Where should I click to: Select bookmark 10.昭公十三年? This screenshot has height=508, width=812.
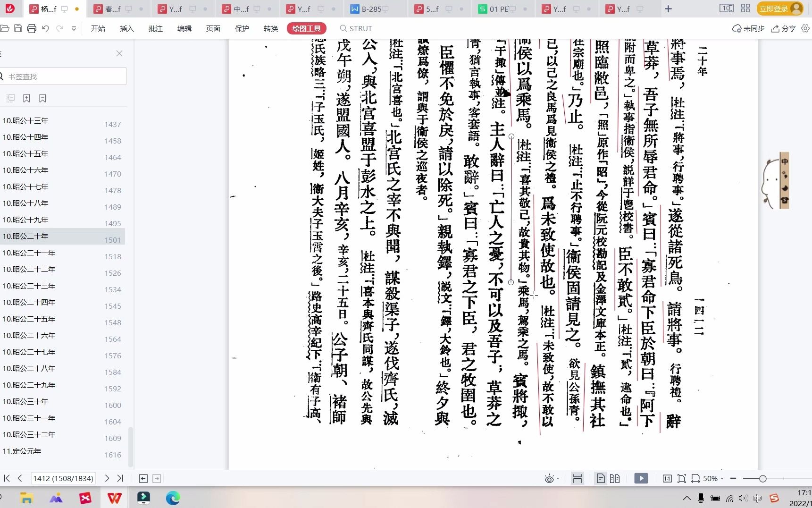[x=25, y=120]
